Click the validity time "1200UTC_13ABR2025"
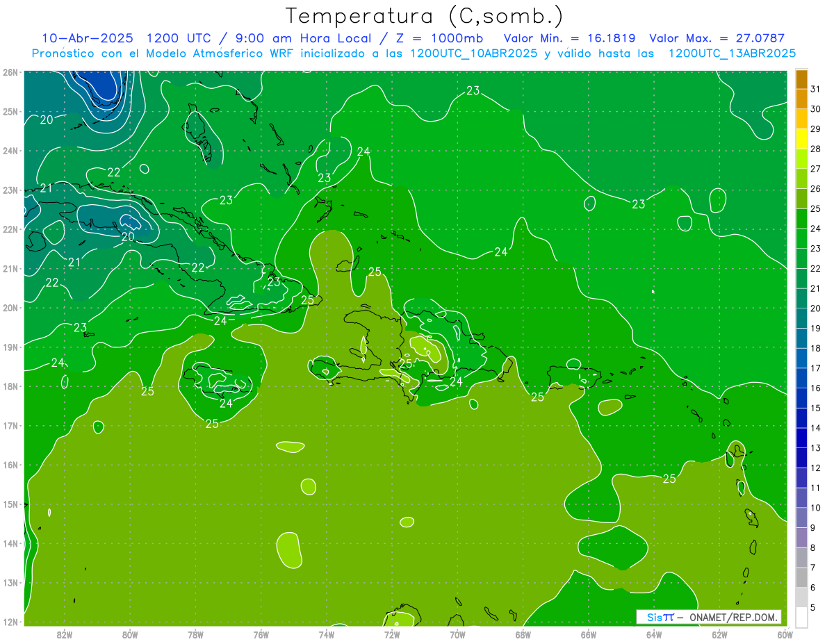Image resolution: width=834 pixels, height=644 pixels. pyautogui.click(x=732, y=53)
